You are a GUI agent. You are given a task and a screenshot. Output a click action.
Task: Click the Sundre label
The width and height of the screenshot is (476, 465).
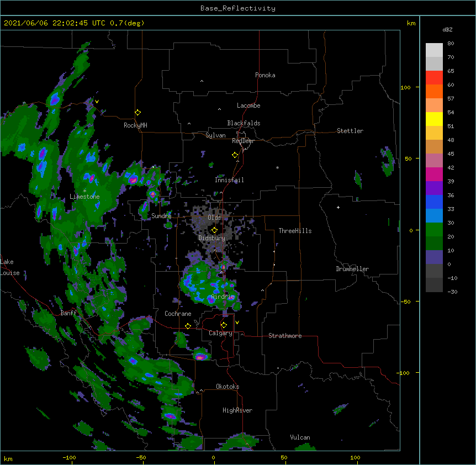tap(161, 216)
